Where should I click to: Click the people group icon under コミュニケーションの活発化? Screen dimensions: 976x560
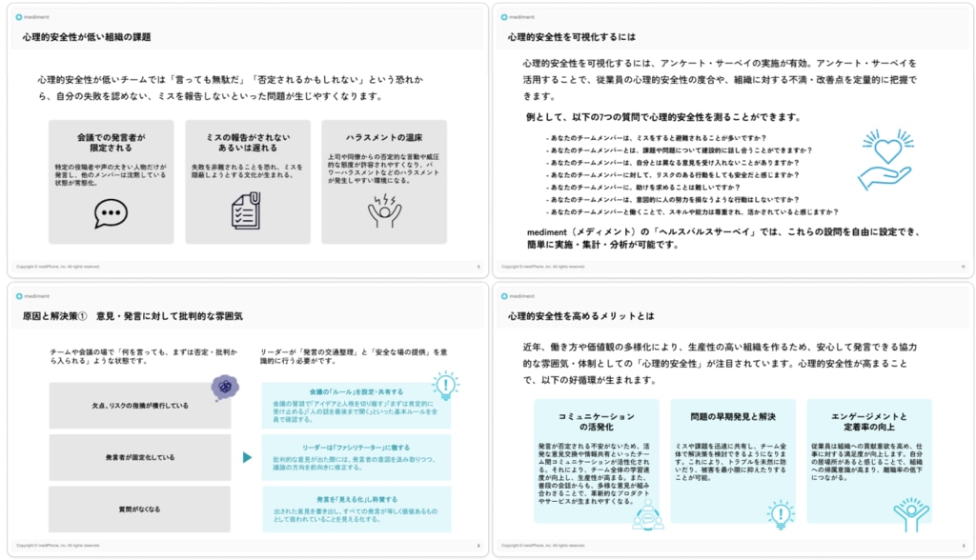tap(647, 515)
